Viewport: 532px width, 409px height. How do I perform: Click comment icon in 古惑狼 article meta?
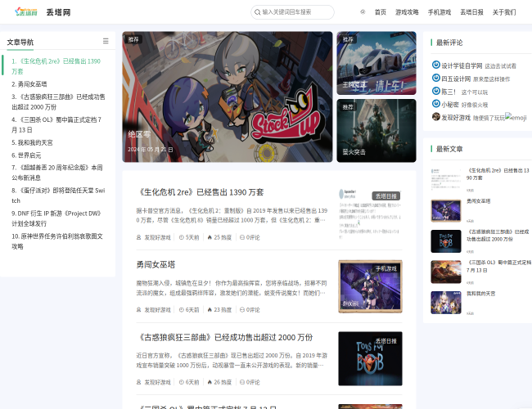point(242,382)
